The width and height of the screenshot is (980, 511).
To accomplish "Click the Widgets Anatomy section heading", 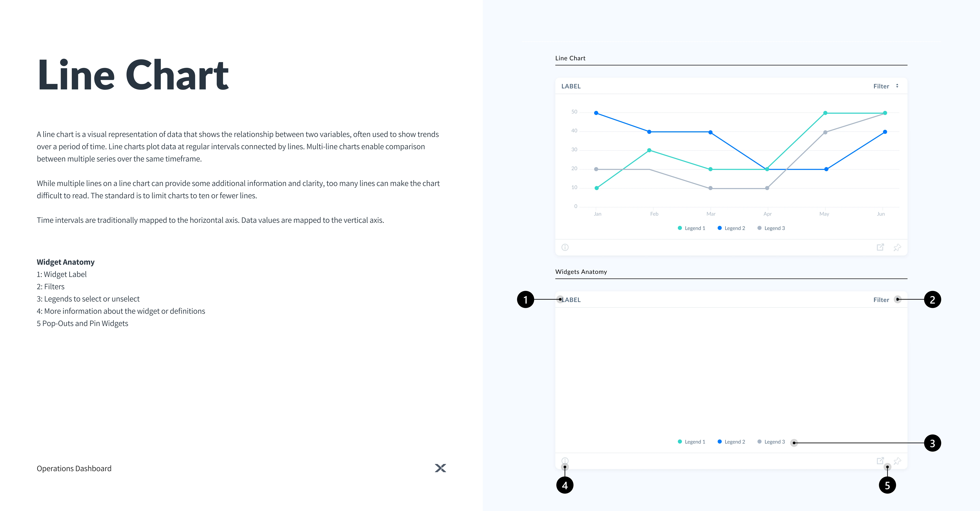I will pyautogui.click(x=581, y=272).
